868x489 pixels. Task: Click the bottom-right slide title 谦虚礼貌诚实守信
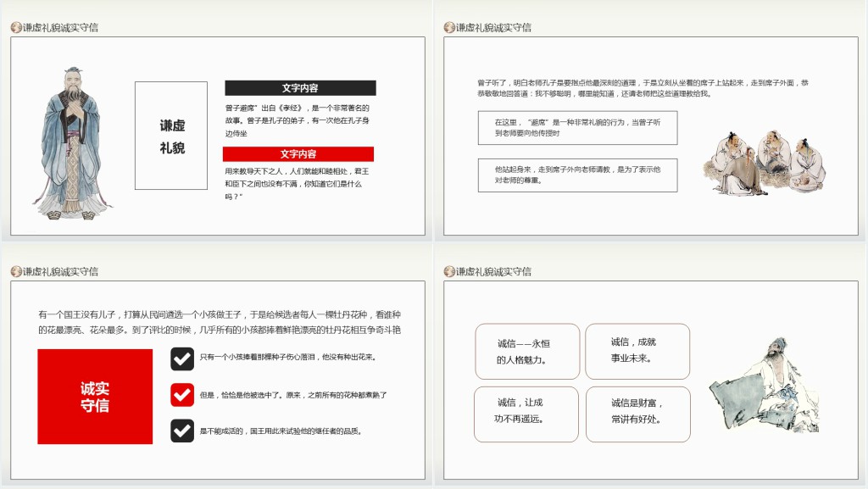(493, 271)
